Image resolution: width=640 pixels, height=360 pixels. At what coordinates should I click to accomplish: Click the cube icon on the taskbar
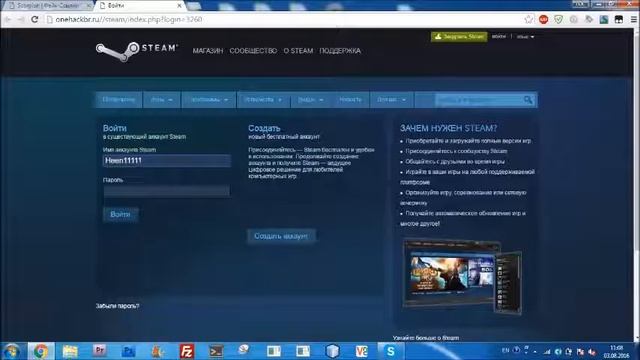[333, 351]
